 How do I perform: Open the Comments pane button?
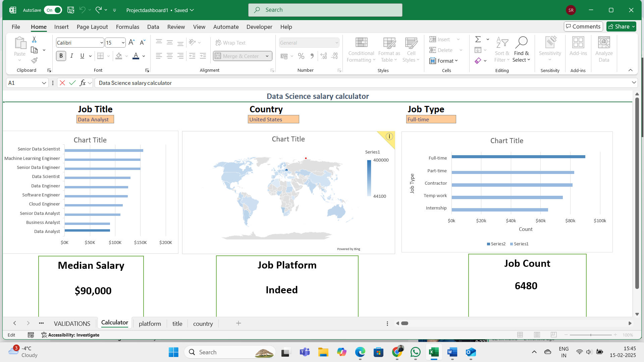click(x=583, y=26)
